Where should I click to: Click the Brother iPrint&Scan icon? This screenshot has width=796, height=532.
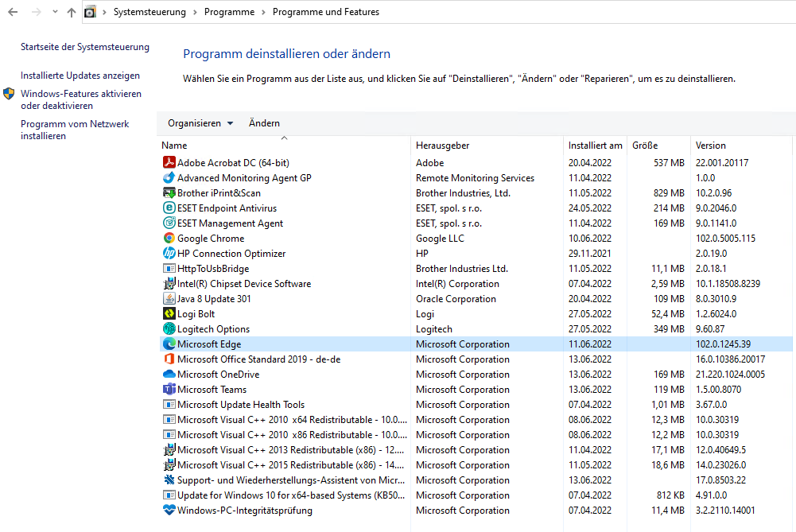pyautogui.click(x=169, y=192)
